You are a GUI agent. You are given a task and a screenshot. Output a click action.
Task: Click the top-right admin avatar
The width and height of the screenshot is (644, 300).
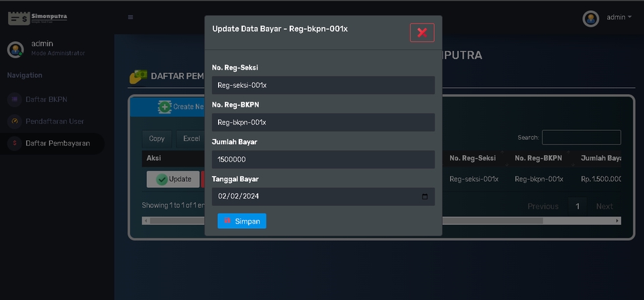pos(590,19)
